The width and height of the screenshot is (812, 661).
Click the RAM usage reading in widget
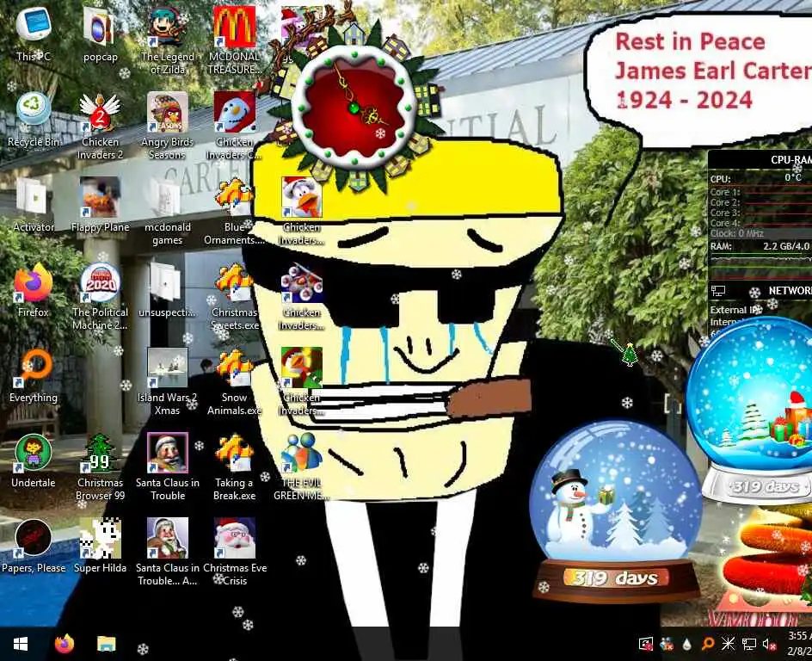click(x=786, y=246)
